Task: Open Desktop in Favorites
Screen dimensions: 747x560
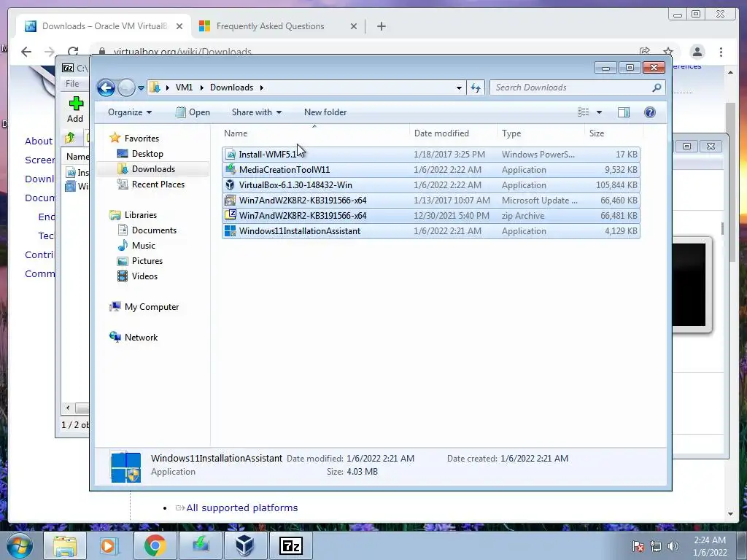Action: click(147, 154)
